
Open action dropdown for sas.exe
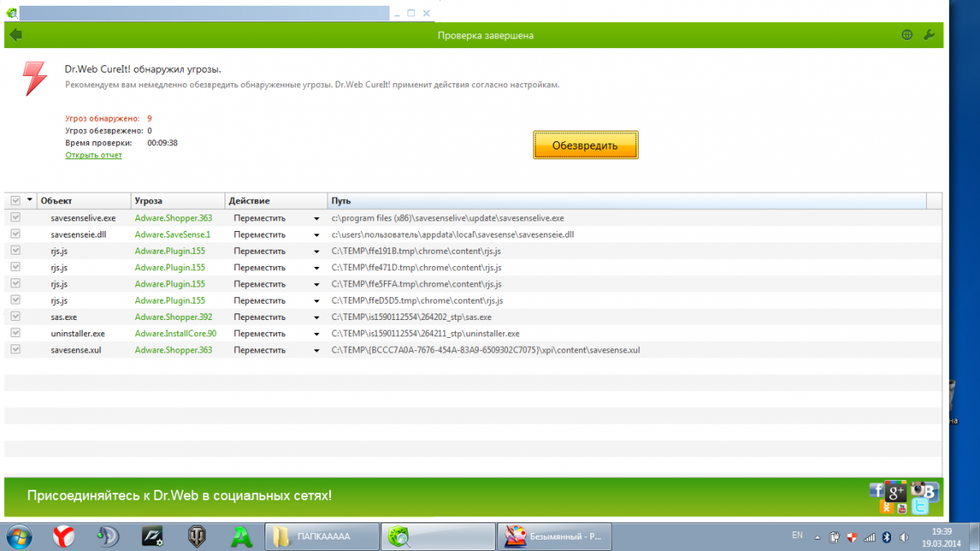(316, 317)
